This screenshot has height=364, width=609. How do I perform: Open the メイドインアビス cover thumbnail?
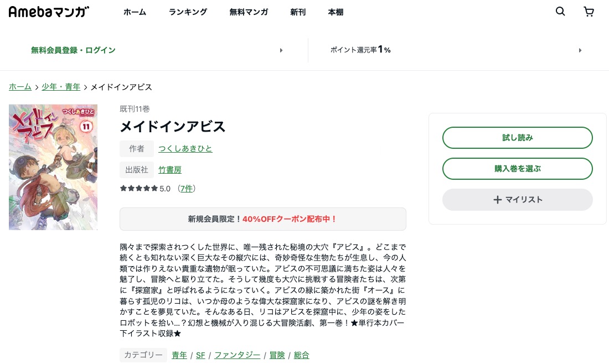[53, 167]
